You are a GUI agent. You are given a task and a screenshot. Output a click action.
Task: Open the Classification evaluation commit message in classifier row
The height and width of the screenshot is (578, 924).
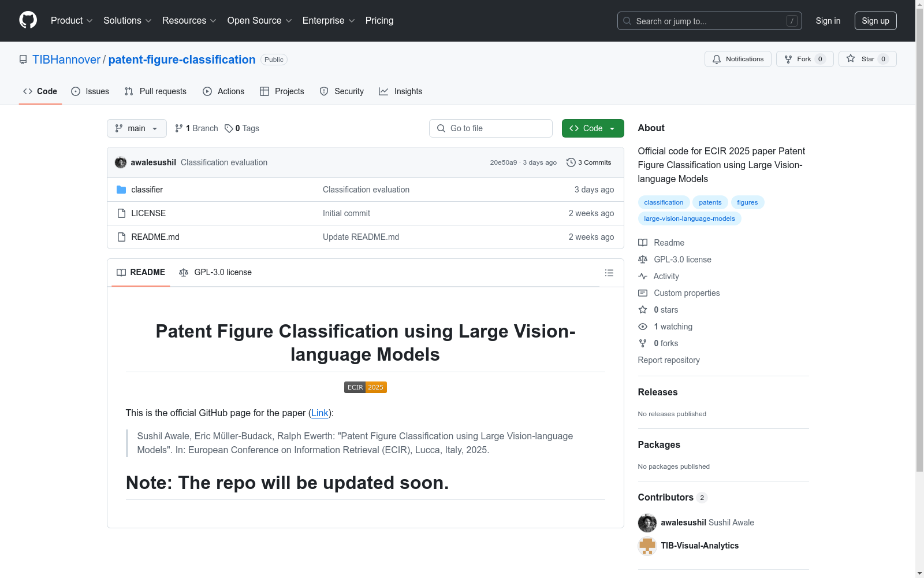pos(366,190)
